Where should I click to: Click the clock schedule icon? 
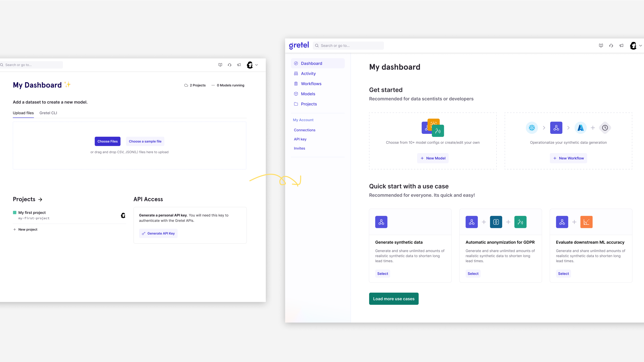(605, 128)
